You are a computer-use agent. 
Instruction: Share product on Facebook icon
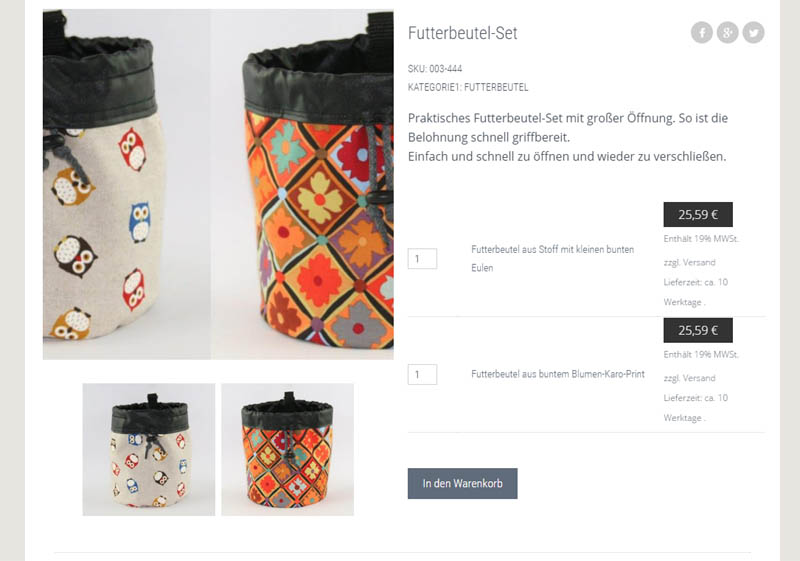point(702,33)
